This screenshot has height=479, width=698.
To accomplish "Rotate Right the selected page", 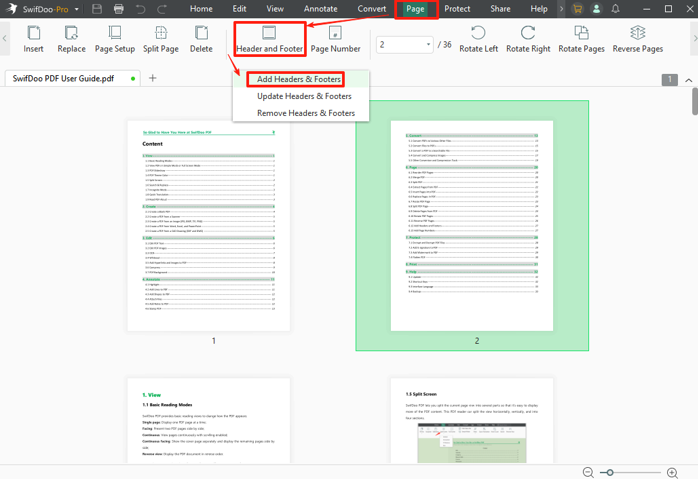I will tap(528, 39).
